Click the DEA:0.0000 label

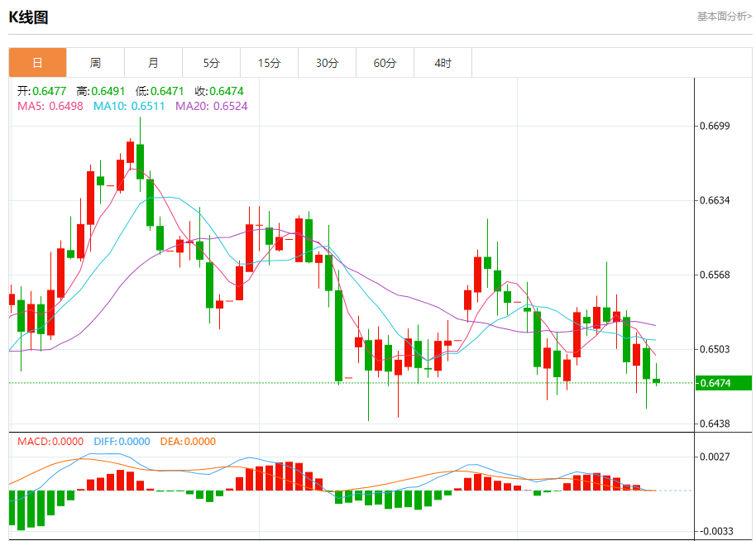[x=188, y=441]
